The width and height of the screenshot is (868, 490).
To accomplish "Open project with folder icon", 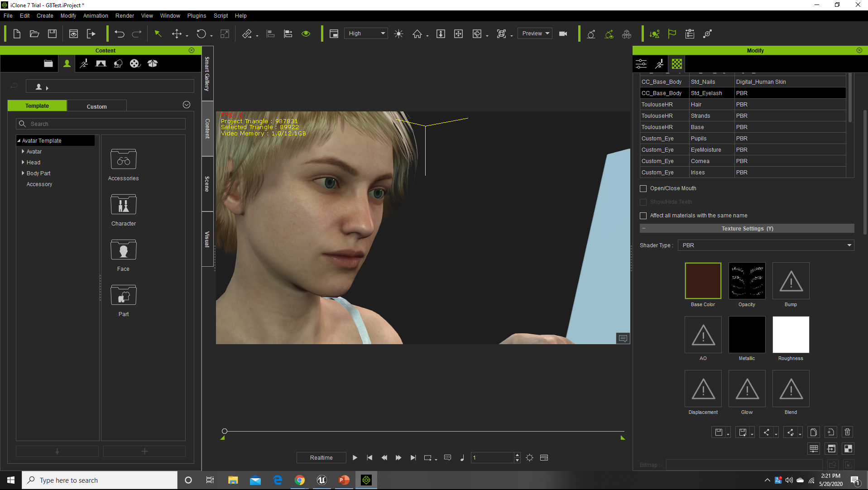I will click(x=34, y=34).
